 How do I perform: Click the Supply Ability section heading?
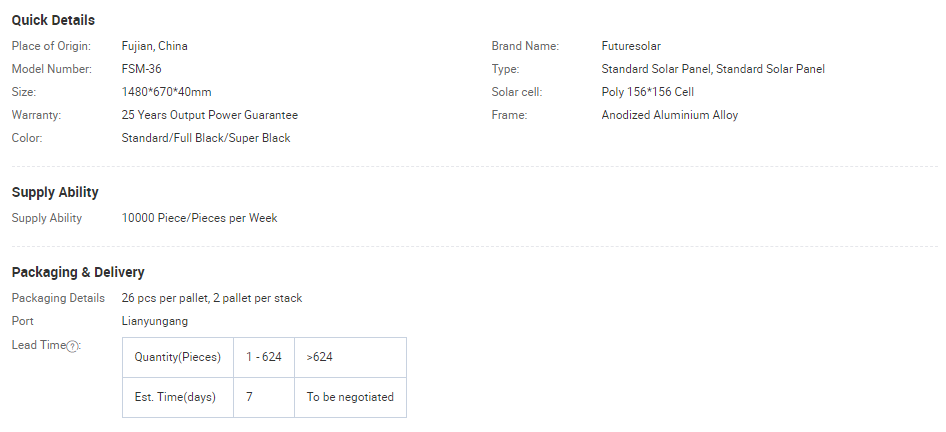pos(55,192)
